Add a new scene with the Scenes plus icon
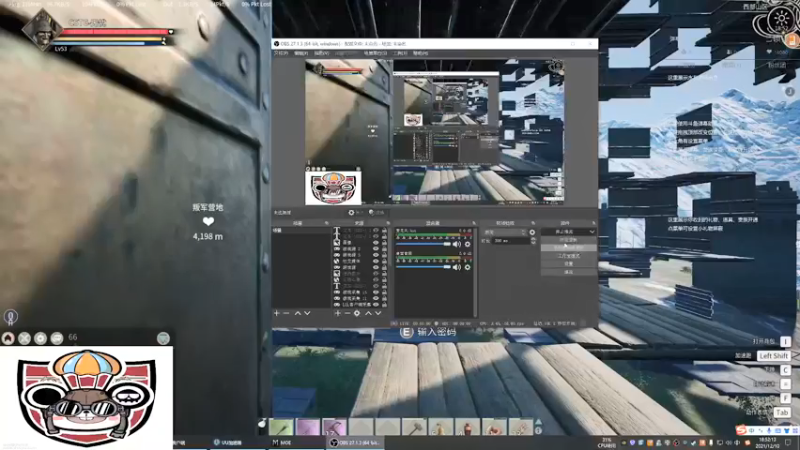Viewport: 800px width, 450px height. coord(277,313)
